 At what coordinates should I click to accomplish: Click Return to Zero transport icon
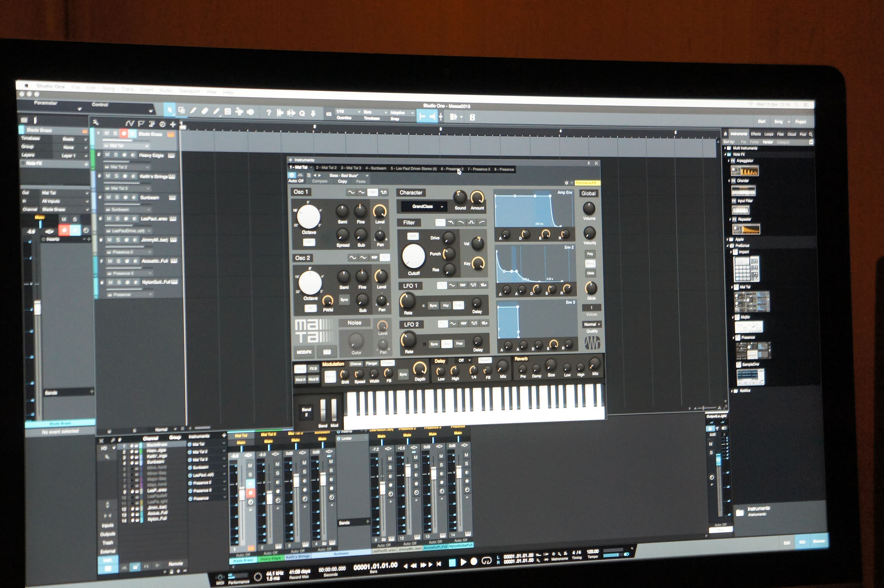coord(439,564)
